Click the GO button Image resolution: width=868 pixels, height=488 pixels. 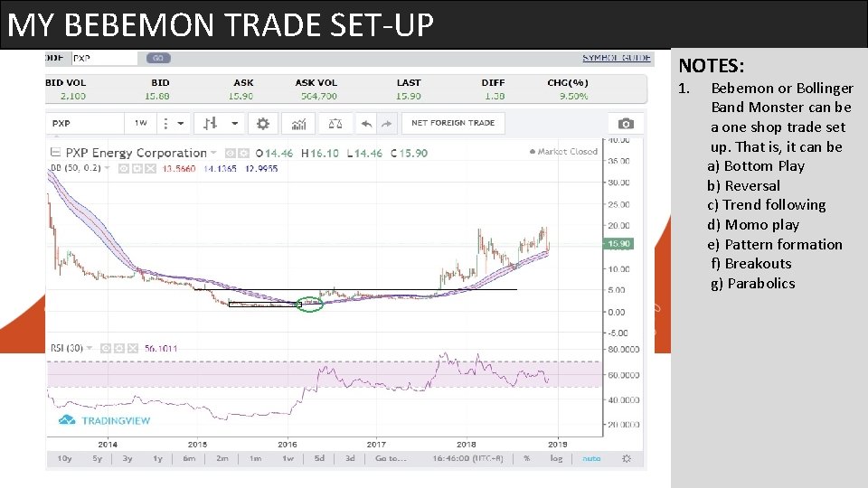coord(158,58)
